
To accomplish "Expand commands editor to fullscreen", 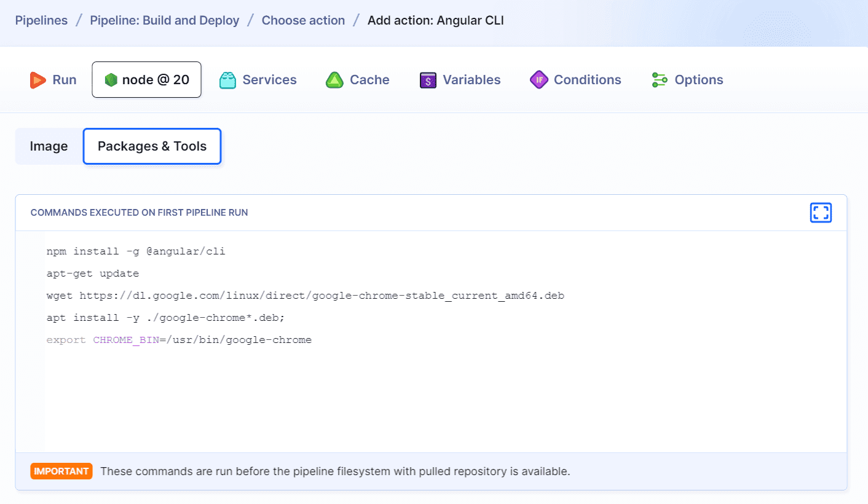I will 821,213.
